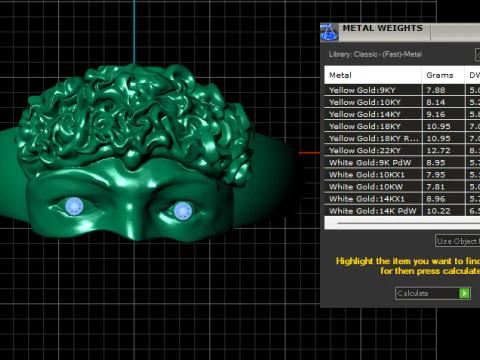Click the 12.72 grams value
The image size is (480, 360).
coord(438,151)
